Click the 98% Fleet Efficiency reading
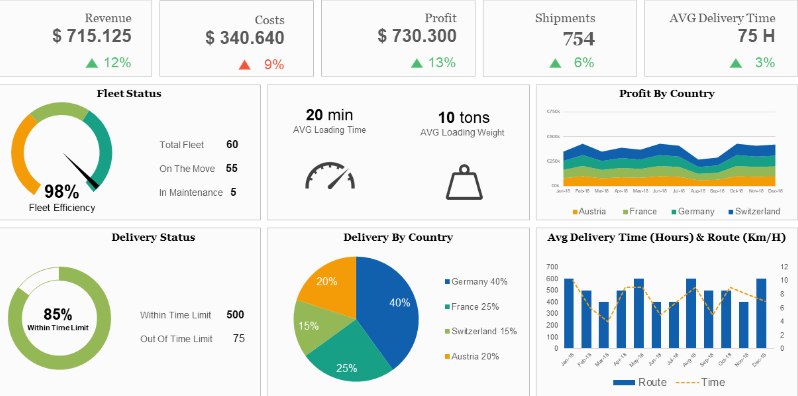The image size is (798, 396). pyautogui.click(x=62, y=192)
